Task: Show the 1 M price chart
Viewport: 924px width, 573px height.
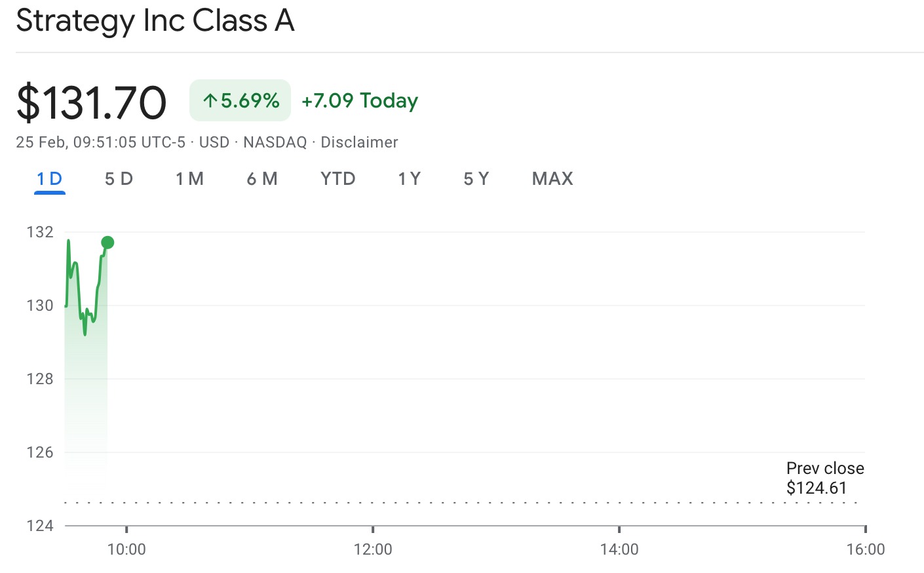Action: [189, 179]
